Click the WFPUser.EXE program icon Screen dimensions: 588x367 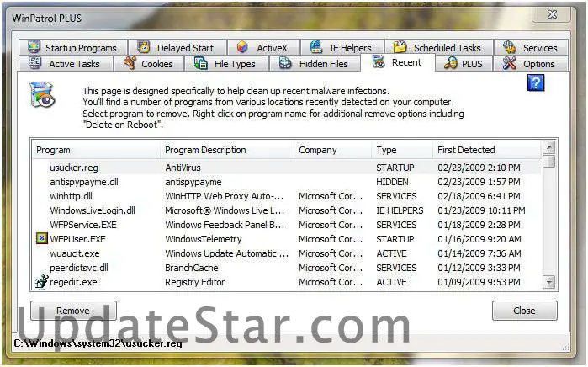(41, 238)
